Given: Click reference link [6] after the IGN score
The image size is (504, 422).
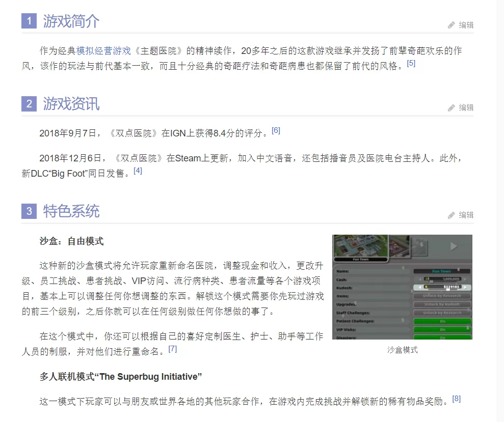Looking at the screenshot, I should (276, 130).
